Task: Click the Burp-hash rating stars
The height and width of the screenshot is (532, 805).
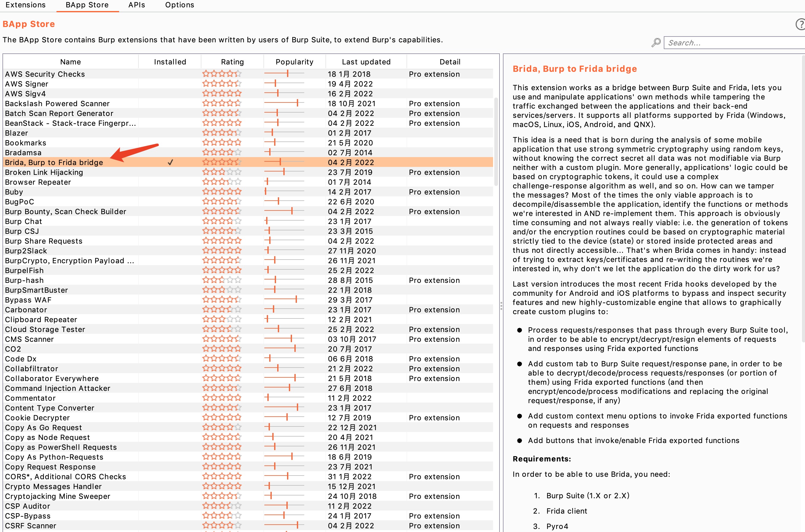Action: click(x=222, y=280)
